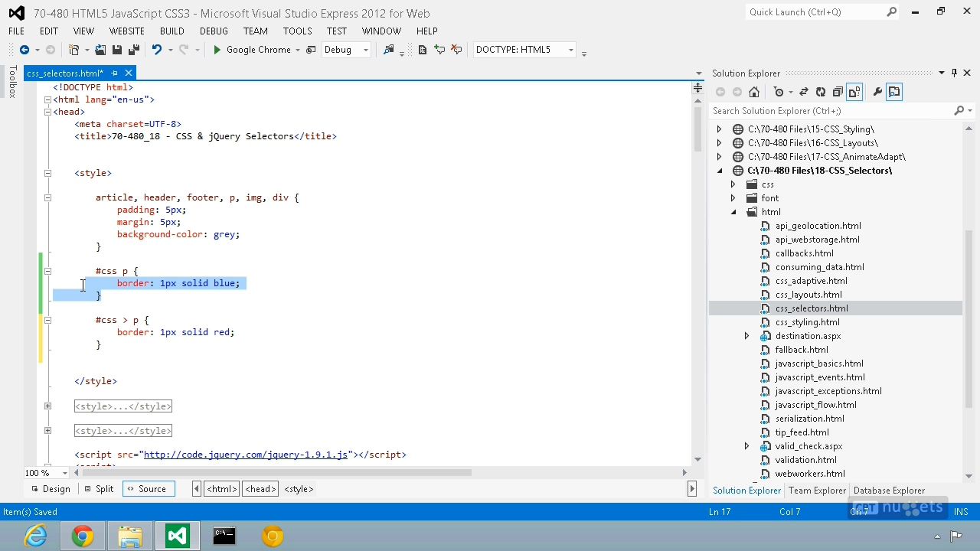Select the head tag breadcrumb
This screenshot has height=551, width=980.
260,489
